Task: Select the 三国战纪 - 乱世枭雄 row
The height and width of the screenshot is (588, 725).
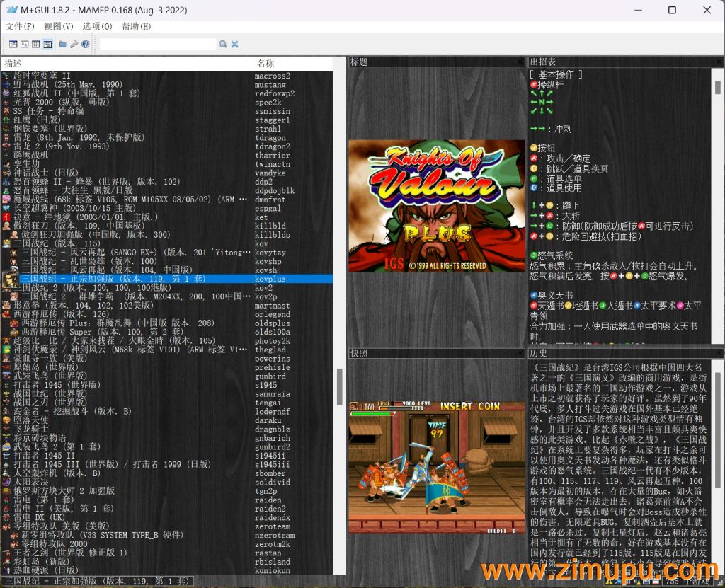Action: (x=166, y=261)
